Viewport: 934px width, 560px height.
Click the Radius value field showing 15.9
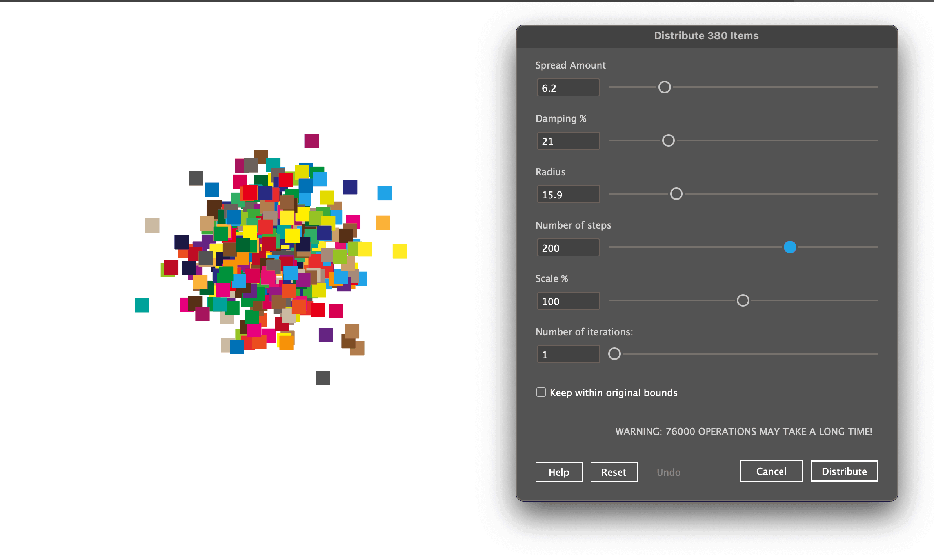click(568, 195)
